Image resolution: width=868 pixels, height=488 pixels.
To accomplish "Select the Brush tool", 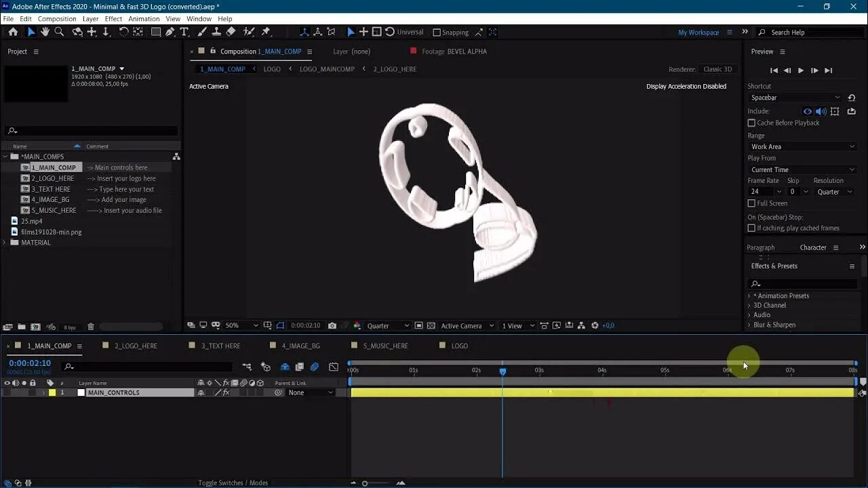I will click(x=201, y=32).
